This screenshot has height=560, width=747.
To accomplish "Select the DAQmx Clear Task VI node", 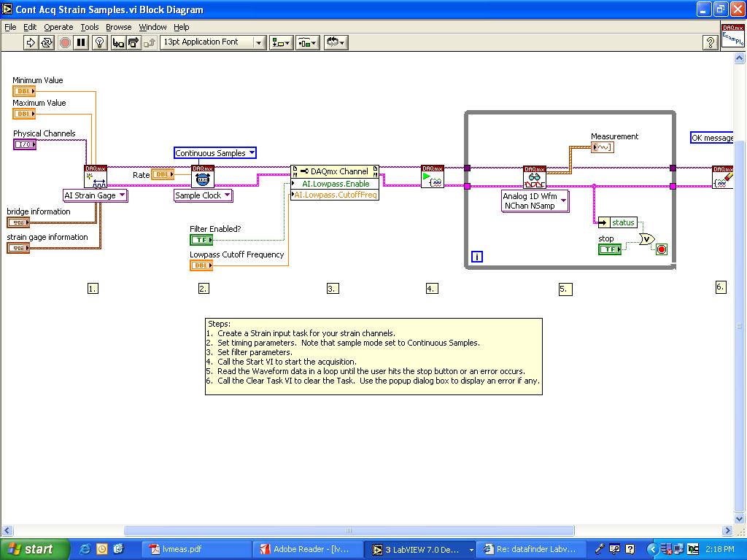I will point(723,177).
